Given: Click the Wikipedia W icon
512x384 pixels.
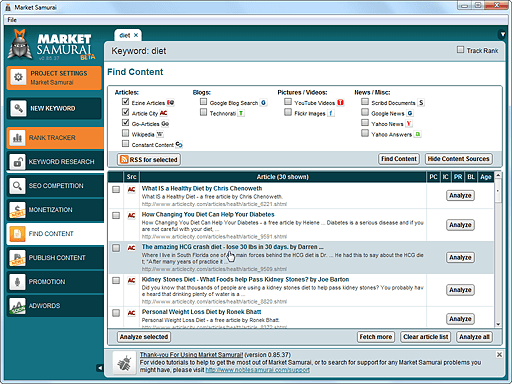Looking at the screenshot, I should coord(160,134).
